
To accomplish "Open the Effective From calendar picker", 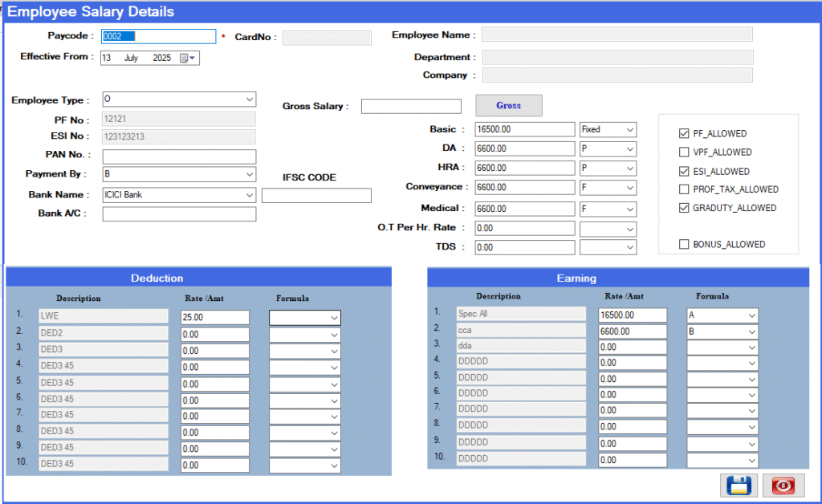I will click(188, 58).
